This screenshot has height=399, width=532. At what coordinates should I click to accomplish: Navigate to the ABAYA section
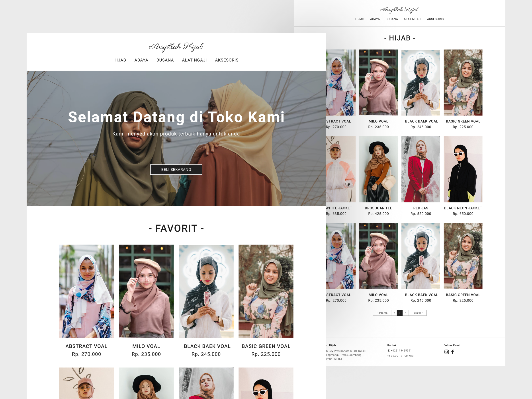point(141,60)
